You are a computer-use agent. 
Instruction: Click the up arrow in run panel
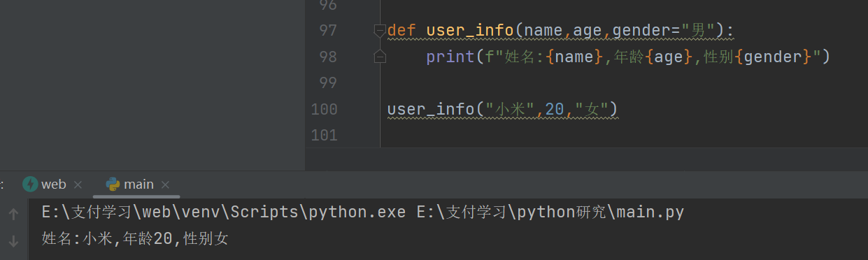tap(13, 215)
